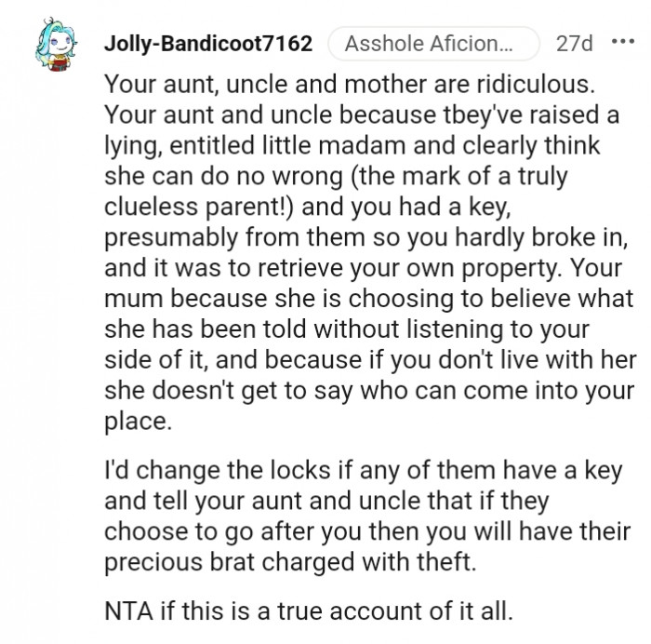Open the three-dot comment options menu
This screenshot has width=651, height=644.
pyautogui.click(x=618, y=43)
